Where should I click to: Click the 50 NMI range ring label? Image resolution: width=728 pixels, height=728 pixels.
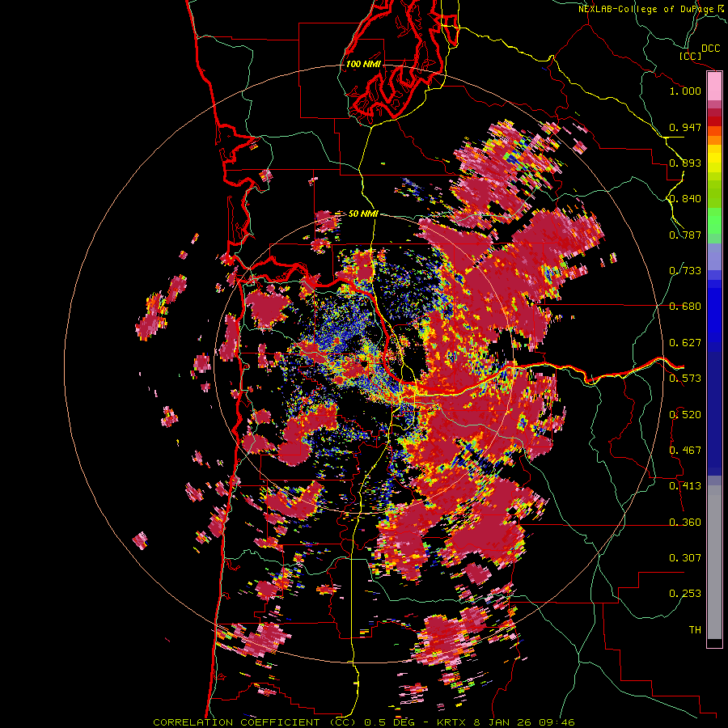363,214
